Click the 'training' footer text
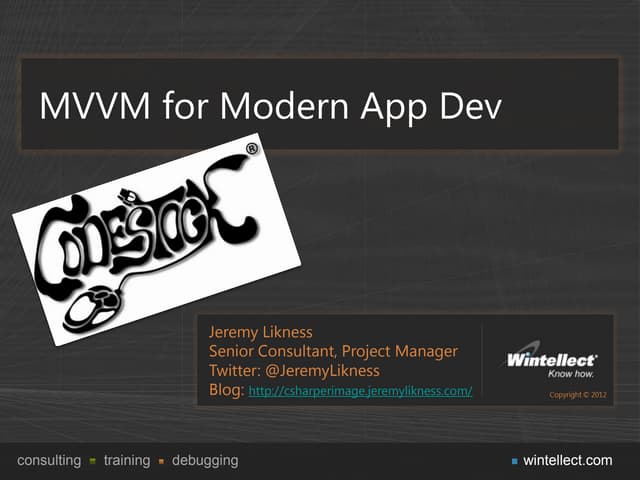This screenshot has width=640, height=480. click(126, 460)
